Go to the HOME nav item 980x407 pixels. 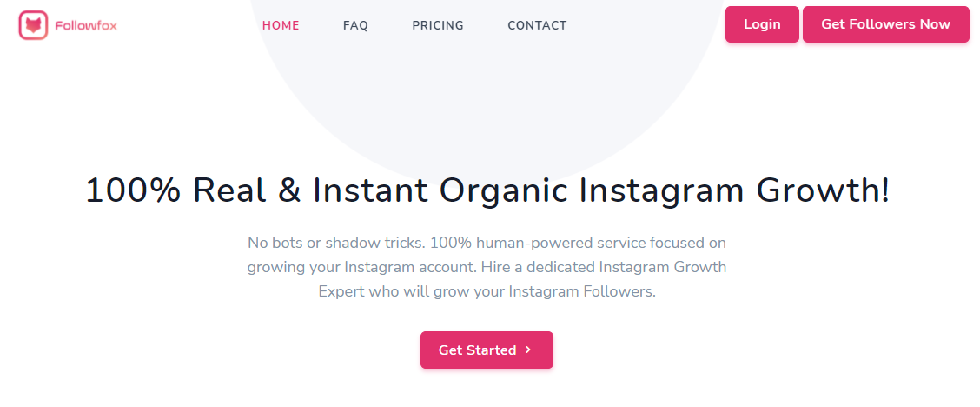pyautogui.click(x=281, y=25)
